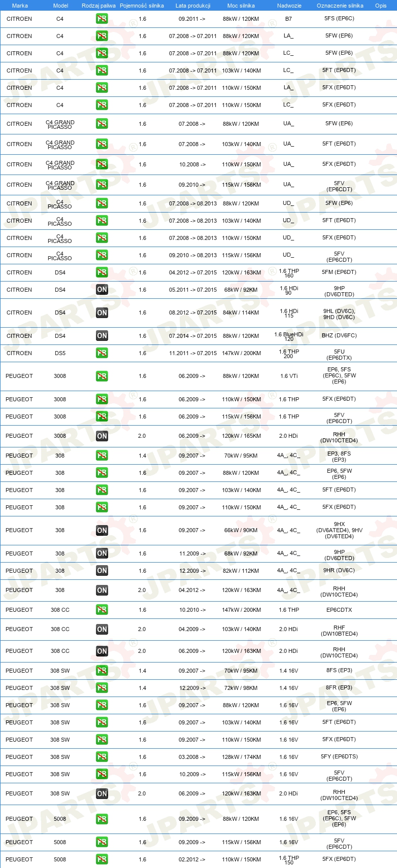Screen dimensions: 397x868
Task: Click the power value 128kW / 174KM
Action: click(242, 757)
